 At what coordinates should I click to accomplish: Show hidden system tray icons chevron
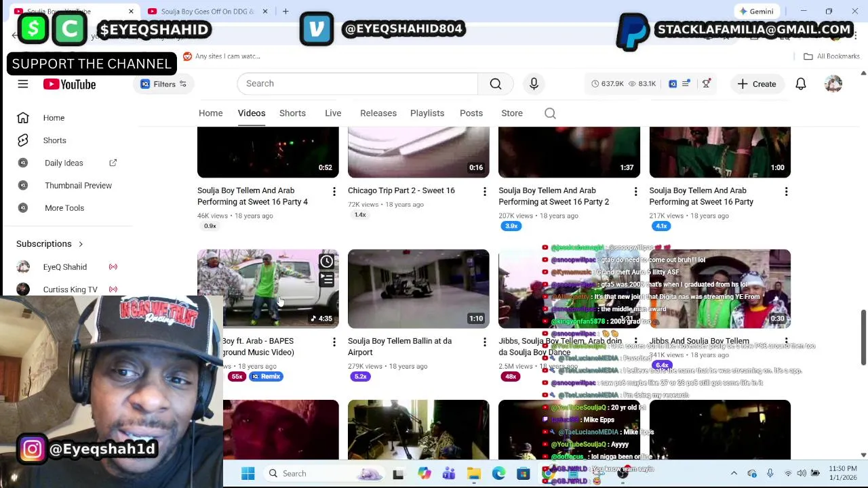734,474
